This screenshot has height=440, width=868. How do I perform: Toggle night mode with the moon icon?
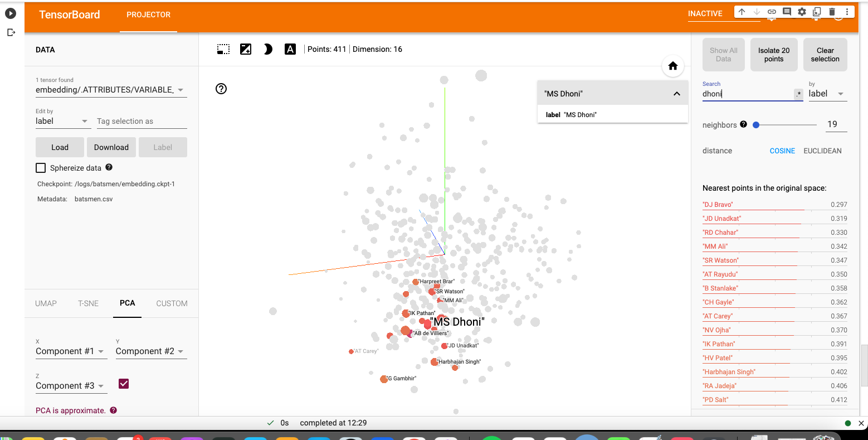268,49
